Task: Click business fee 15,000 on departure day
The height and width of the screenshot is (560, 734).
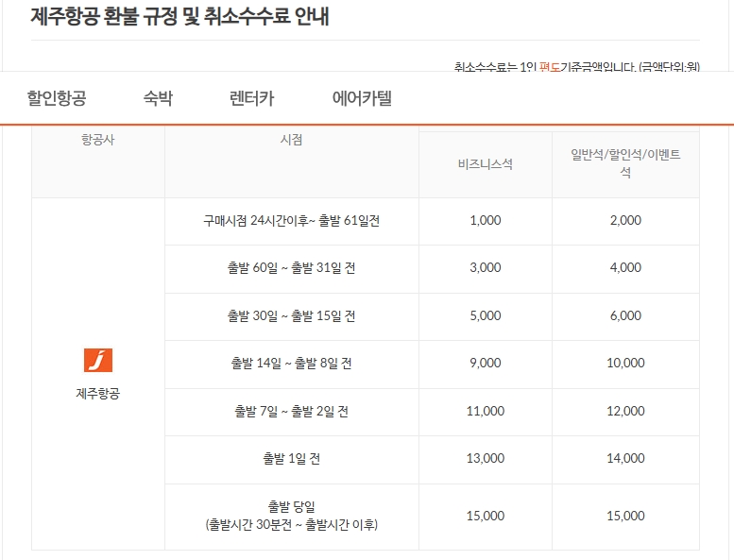Action: tap(485, 516)
